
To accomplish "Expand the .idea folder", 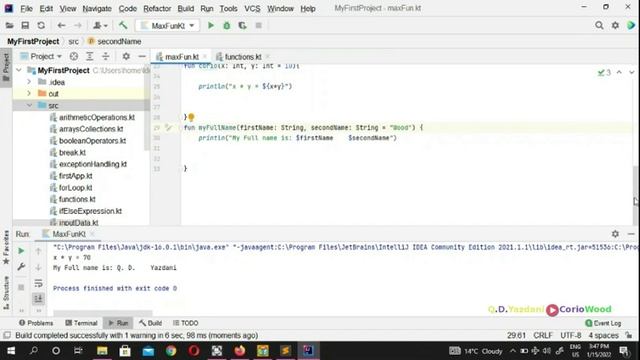I will (x=29, y=82).
